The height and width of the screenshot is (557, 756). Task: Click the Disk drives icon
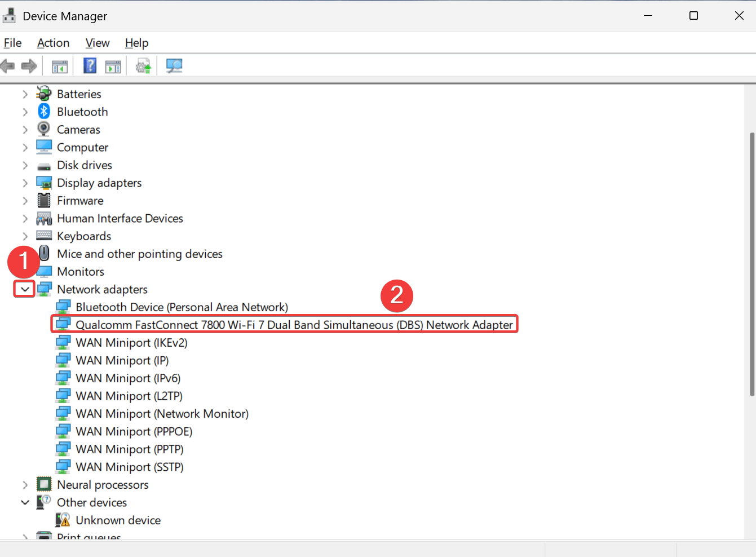tap(44, 166)
